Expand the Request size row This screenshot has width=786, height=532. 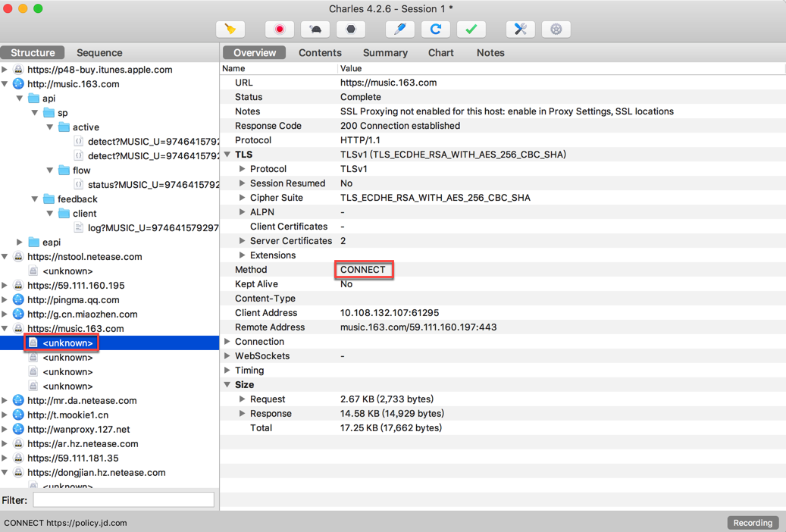coord(242,399)
